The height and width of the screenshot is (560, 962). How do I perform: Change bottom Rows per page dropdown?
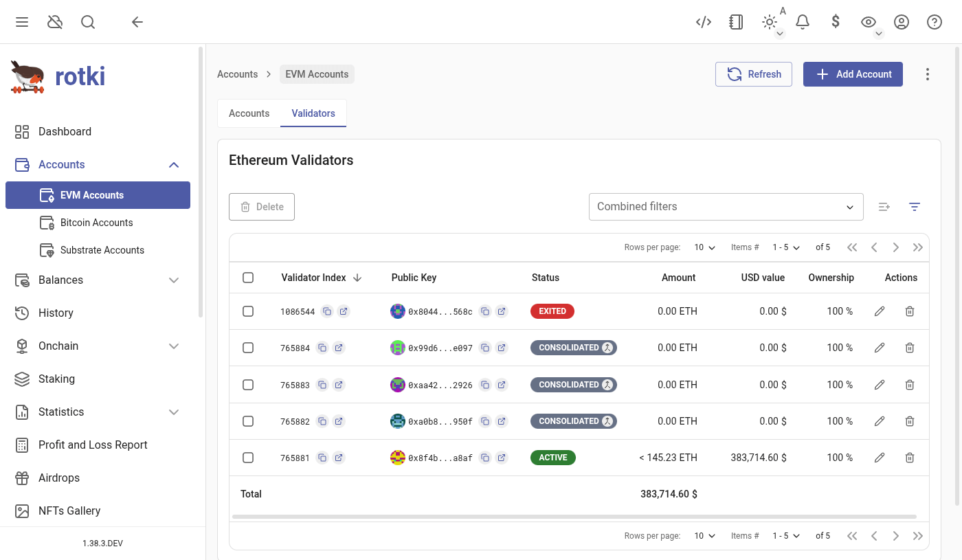point(704,536)
